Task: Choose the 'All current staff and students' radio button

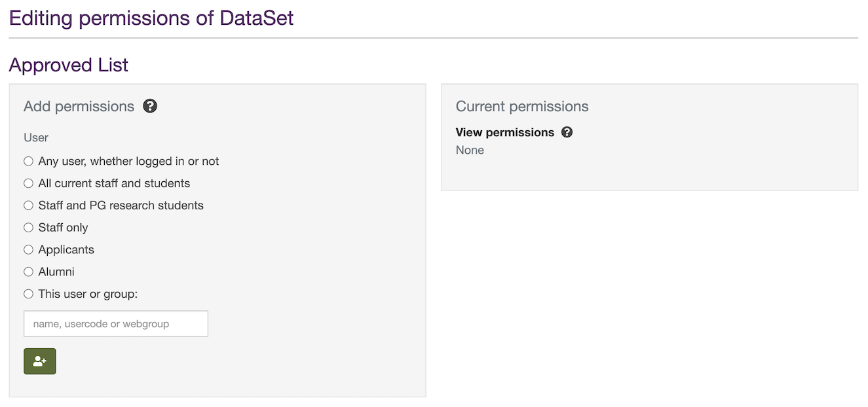Action: click(x=29, y=183)
